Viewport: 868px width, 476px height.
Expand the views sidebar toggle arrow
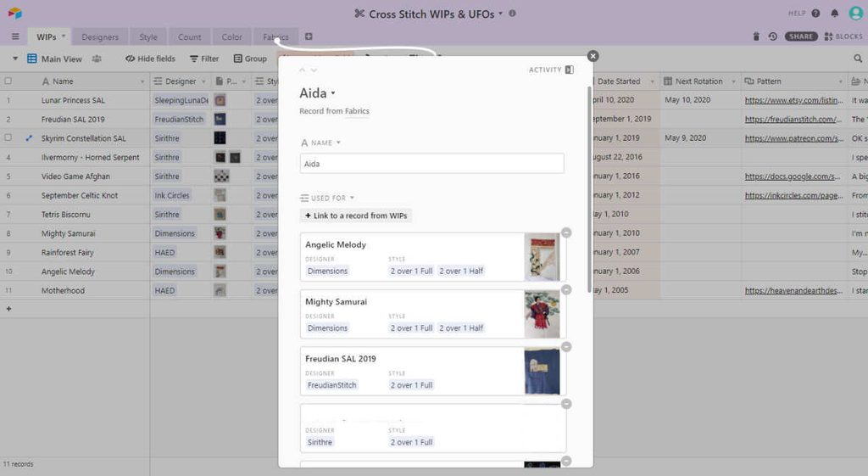click(15, 59)
